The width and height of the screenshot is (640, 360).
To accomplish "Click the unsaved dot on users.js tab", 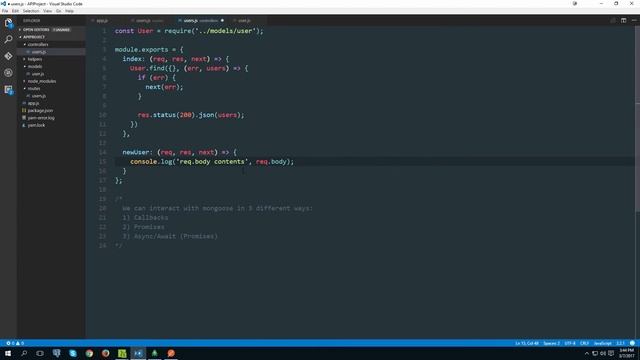I will click(222, 20).
